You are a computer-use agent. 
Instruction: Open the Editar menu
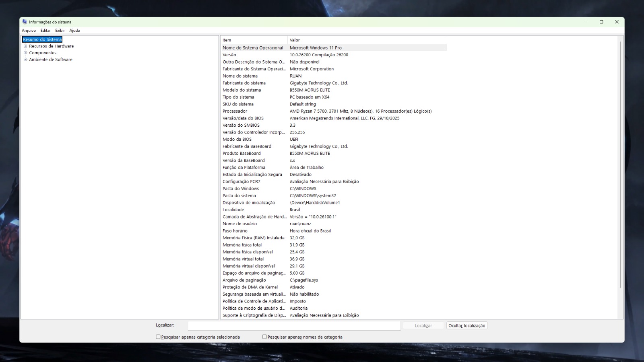point(45,31)
